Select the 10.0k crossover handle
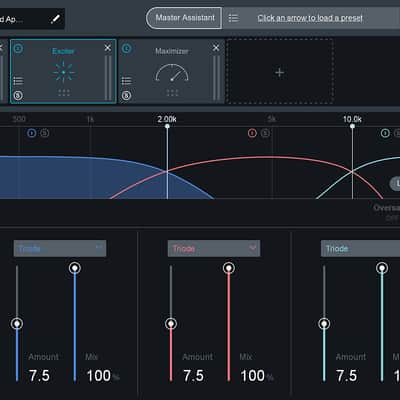The image size is (400, 400). coord(352,126)
